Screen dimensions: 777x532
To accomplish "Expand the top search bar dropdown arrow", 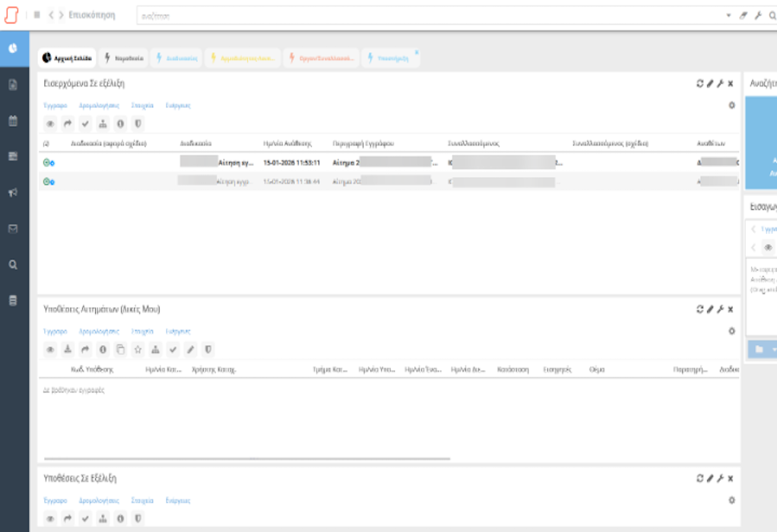I will pos(729,15).
